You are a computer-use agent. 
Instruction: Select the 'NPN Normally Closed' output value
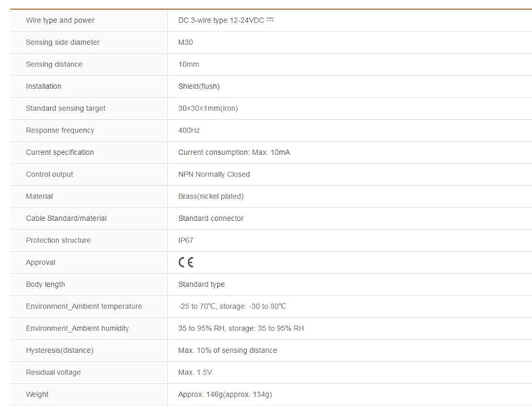(x=214, y=175)
